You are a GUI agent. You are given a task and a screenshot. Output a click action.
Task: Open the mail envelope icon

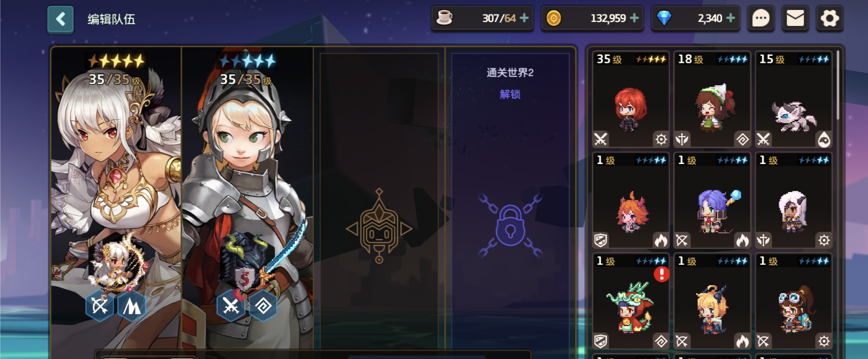795,19
